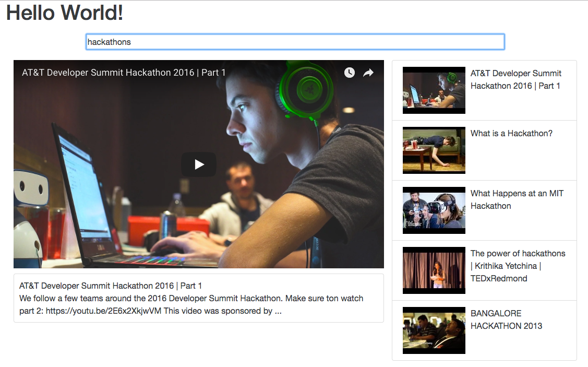The height and width of the screenshot is (367, 588).
Task: Select the Bangalore Hackathon 2013 thumbnail
Action: [x=434, y=330]
